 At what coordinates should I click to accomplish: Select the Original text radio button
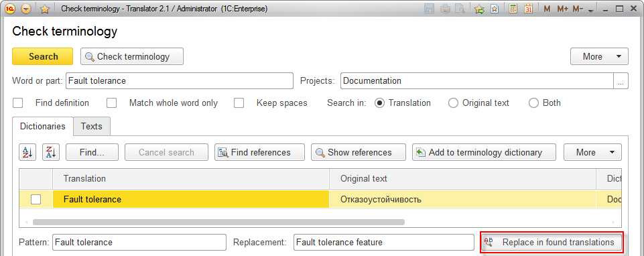tap(454, 103)
